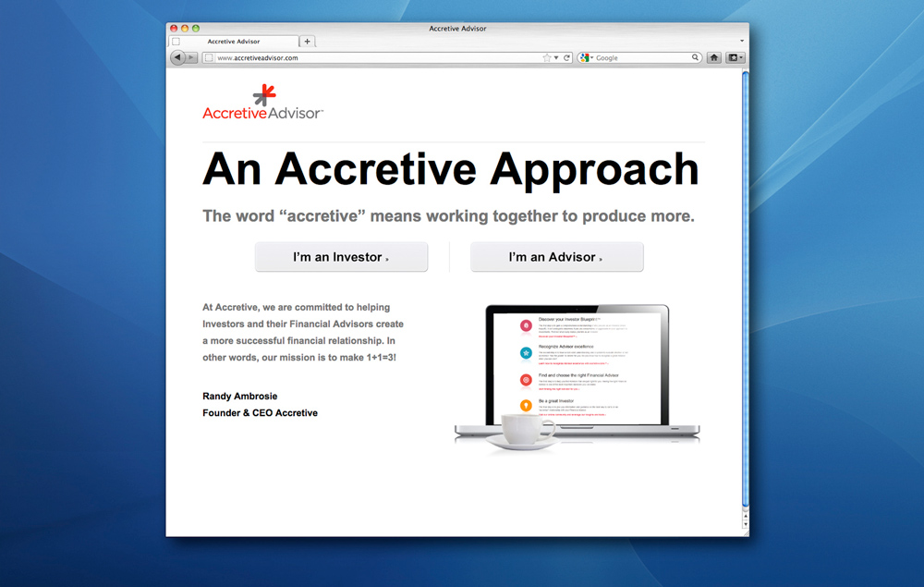Select the pink Investor Blueprint circle icon
This screenshot has width=924, height=587.
pos(525,324)
